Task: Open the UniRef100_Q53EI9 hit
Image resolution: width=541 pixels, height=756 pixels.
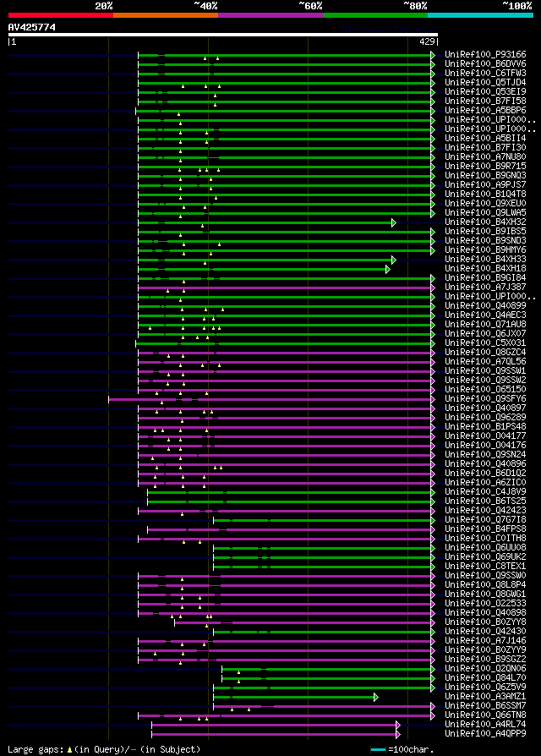Action: pos(485,91)
